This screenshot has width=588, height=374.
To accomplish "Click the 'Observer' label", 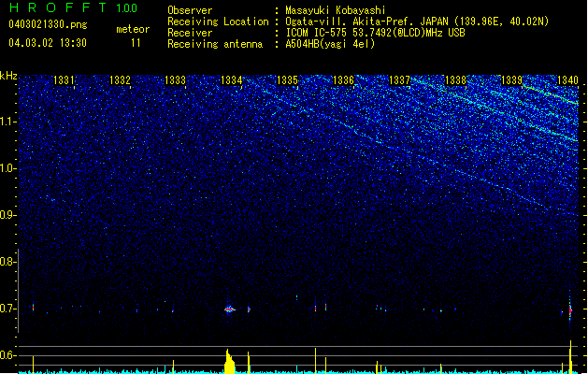I will [190, 10].
